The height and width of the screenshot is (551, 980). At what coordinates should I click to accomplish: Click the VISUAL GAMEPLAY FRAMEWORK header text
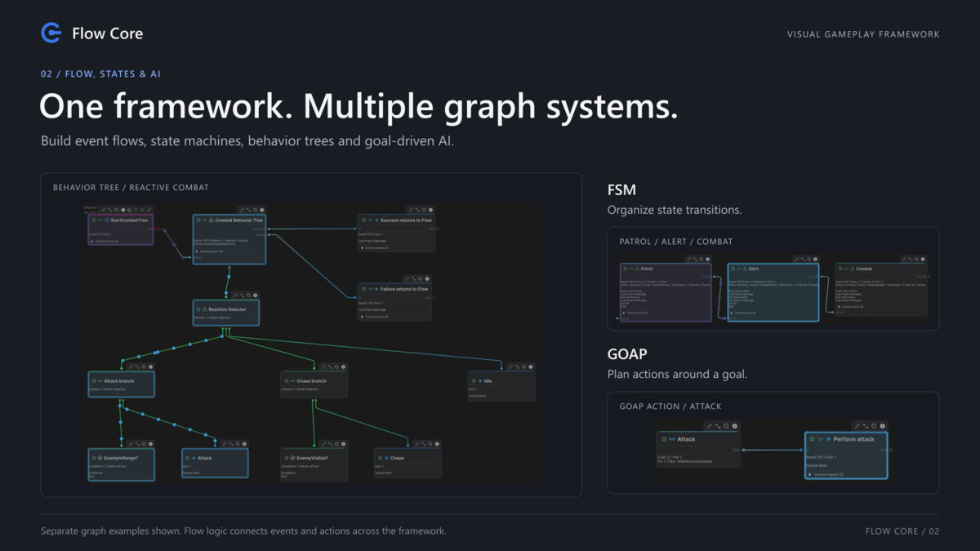(863, 34)
